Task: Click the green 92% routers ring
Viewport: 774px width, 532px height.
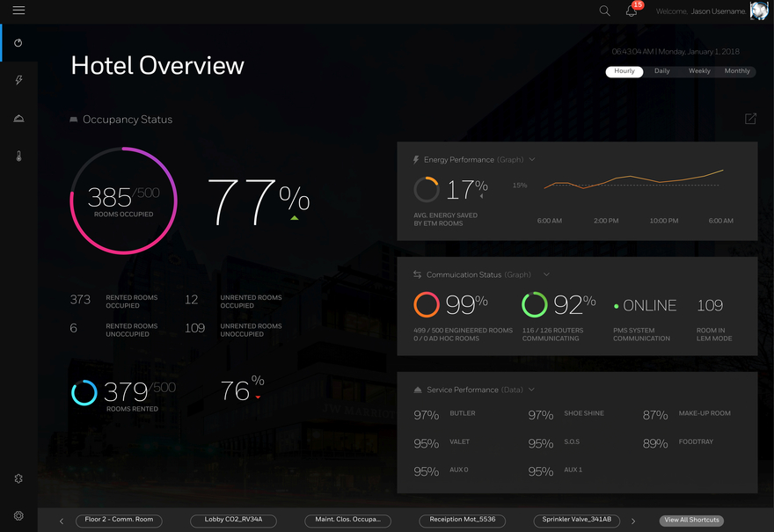Action: (535, 304)
